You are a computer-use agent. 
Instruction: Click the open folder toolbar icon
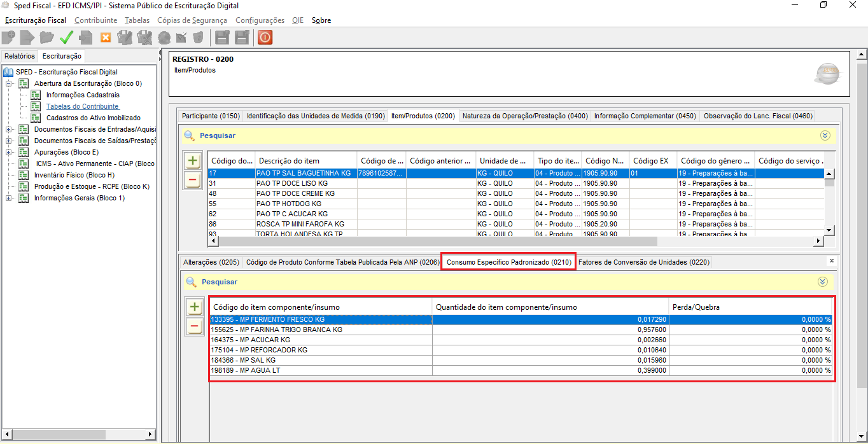(x=46, y=38)
